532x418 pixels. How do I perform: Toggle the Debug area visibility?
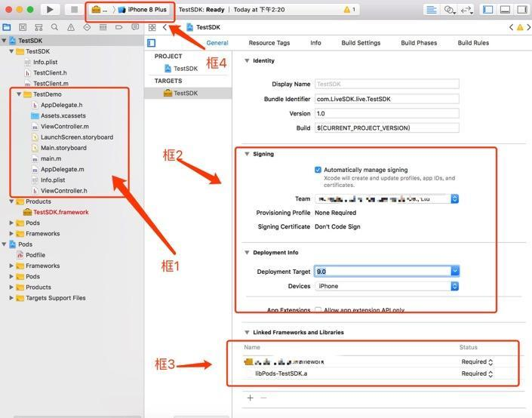(505, 10)
